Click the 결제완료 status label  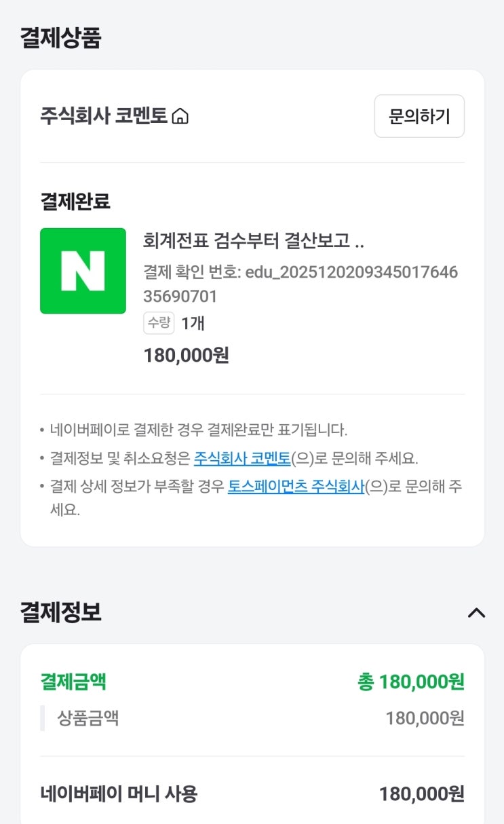point(75,201)
